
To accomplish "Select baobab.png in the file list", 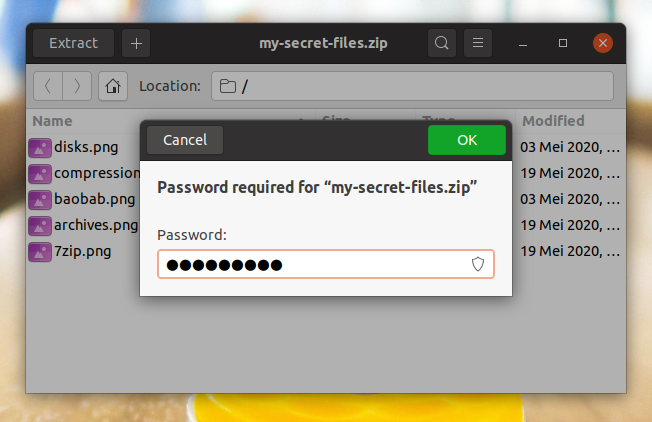I will pyautogui.click(x=94, y=199).
